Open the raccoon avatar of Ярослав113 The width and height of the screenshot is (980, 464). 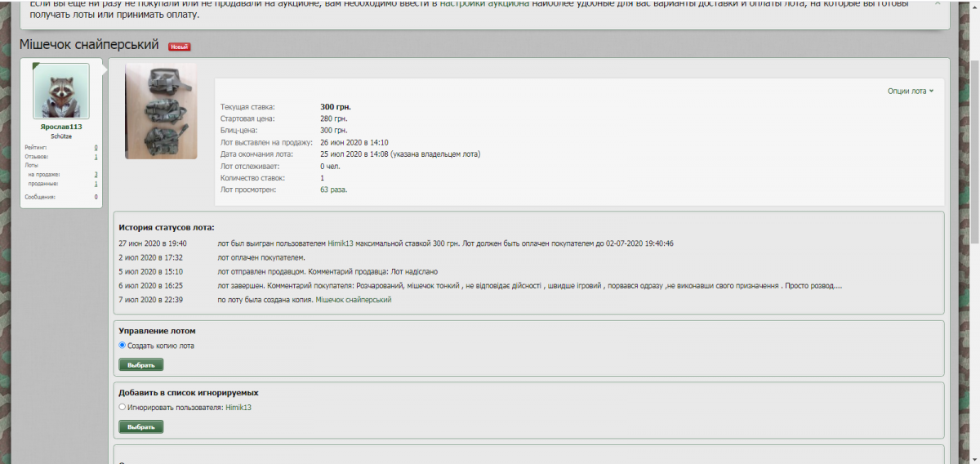pos(61,91)
